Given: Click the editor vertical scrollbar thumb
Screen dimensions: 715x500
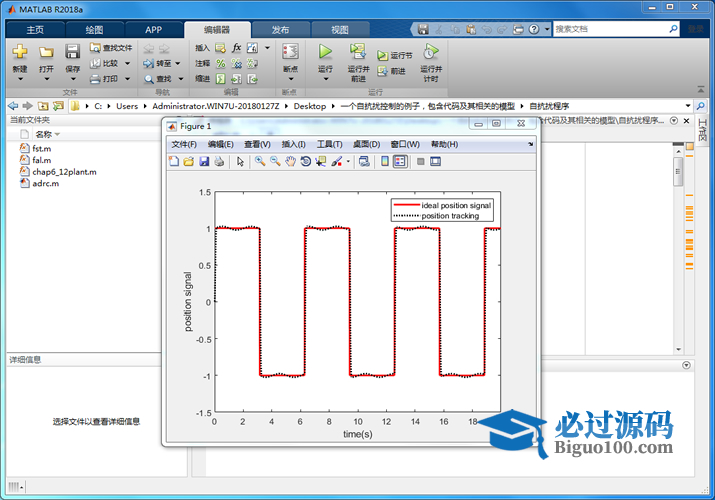Looking at the screenshot, I should click(678, 172).
